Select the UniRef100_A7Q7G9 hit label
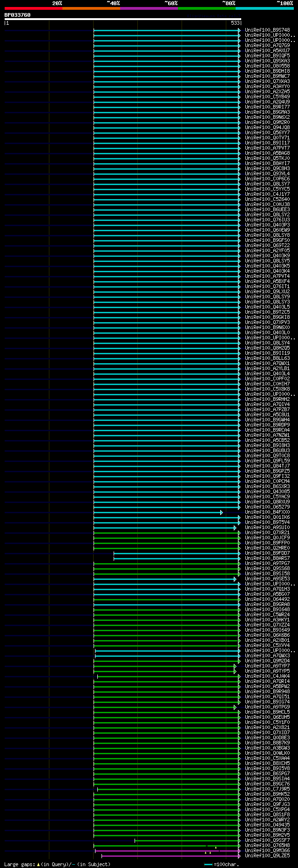298x868 pixels. coord(267,46)
